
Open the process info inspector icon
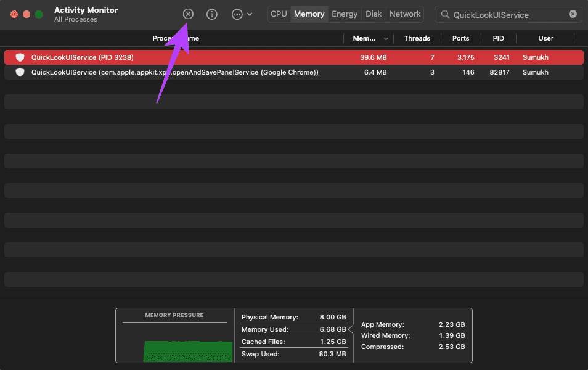coord(212,14)
